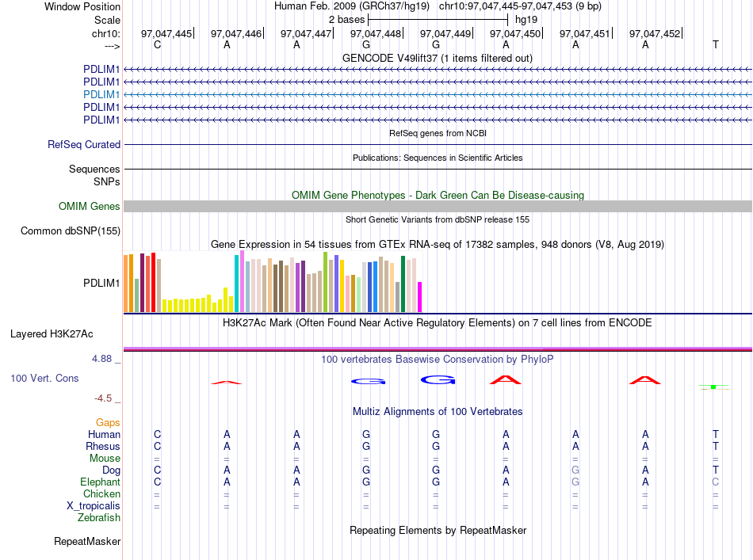Image resolution: width=753 pixels, height=560 pixels.
Task: Click the large blue G conservation logo
Action: click(x=438, y=380)
